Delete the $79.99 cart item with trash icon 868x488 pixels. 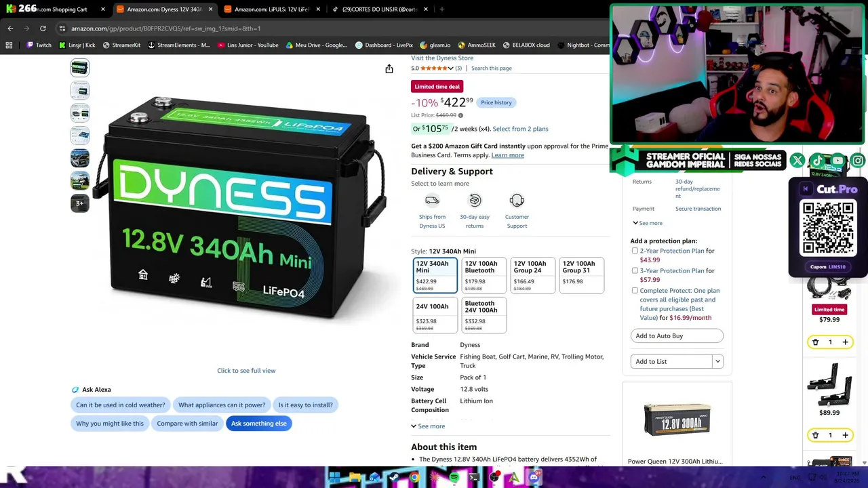click(x=815, y=342)
